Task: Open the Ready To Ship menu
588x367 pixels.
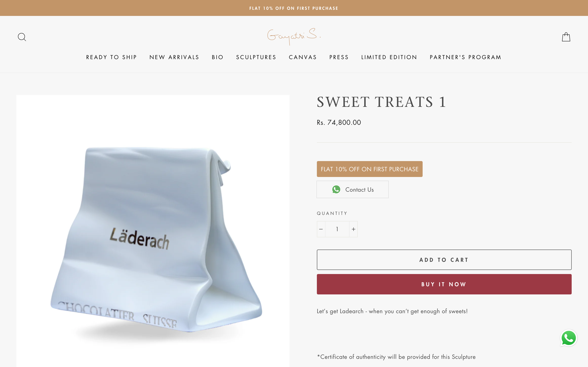Action: click(111, 57)
